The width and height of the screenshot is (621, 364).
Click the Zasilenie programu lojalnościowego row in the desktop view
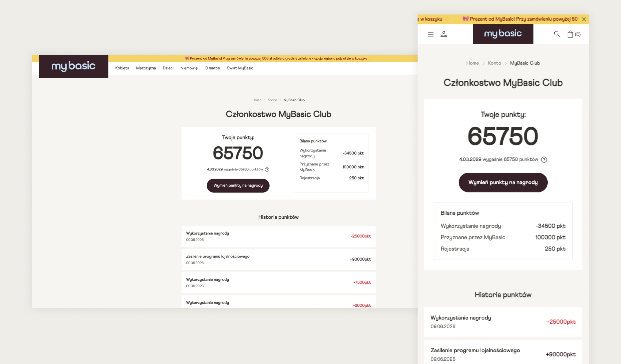pos(278,259)
